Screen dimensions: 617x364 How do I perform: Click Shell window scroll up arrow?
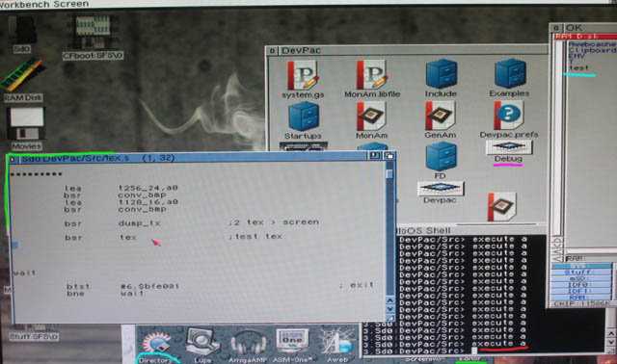pos(610,333)
